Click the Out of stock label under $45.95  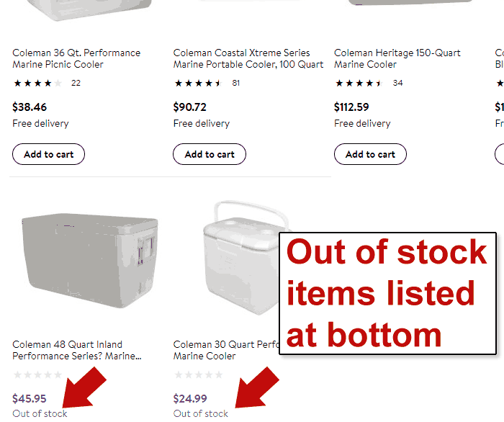tap(40, 413)
